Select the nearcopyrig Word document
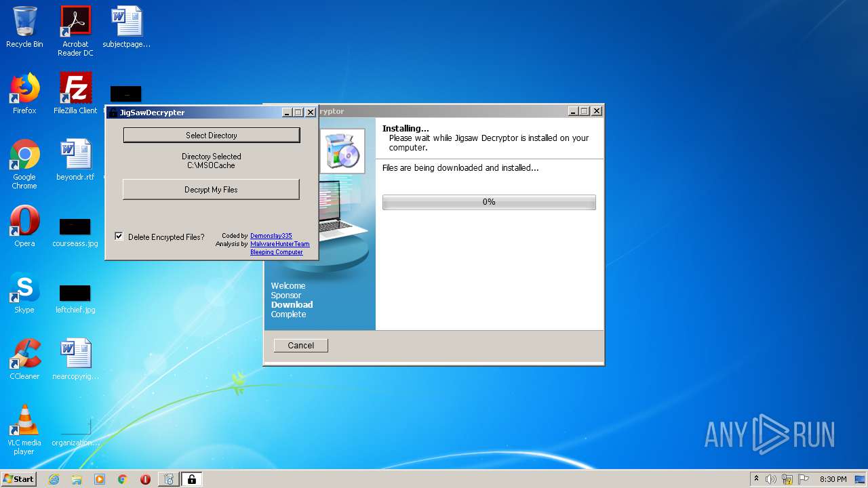 [75, 359]
